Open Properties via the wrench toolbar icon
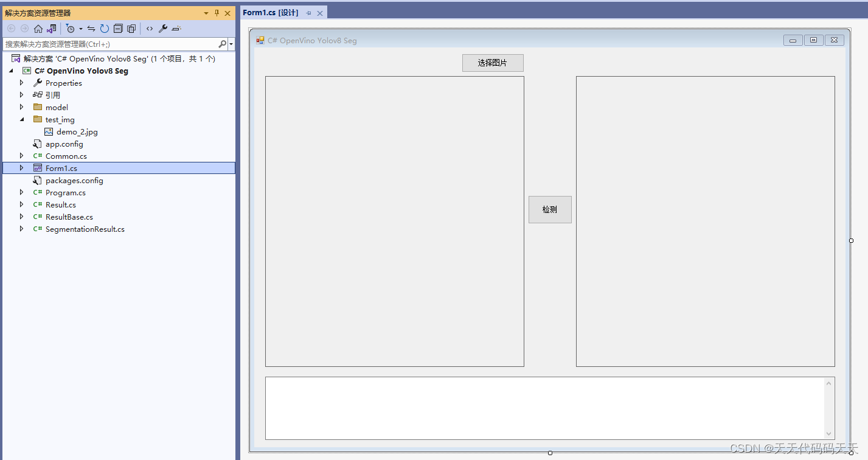This screenshot has height=460, width=868. pyautogui.click(x=163, y=29)
